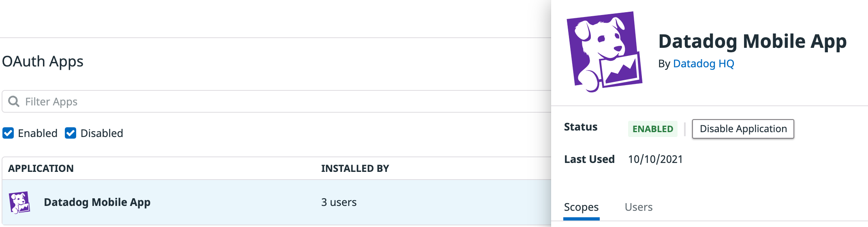Click the green ENABLED status badge
This screenshot has width=868, height=227.
coord(652,129)
